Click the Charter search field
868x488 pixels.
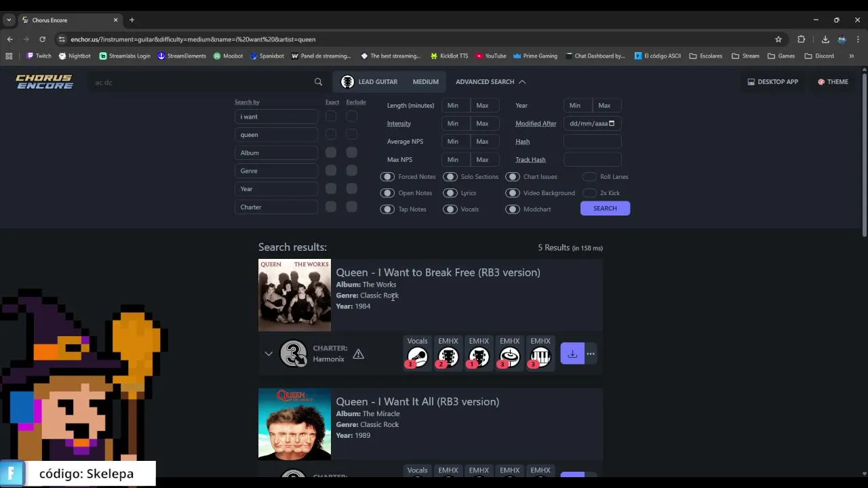coord(277,207)
